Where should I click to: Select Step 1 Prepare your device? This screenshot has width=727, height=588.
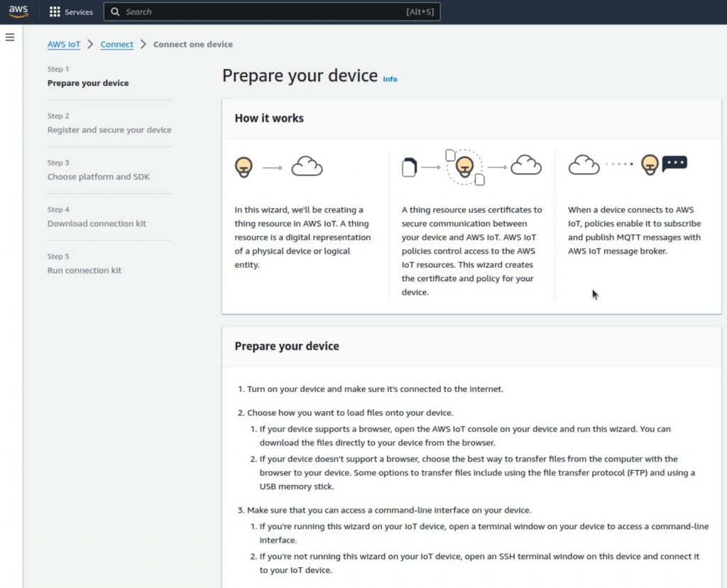pyautogui.click(x=88, y=83)
